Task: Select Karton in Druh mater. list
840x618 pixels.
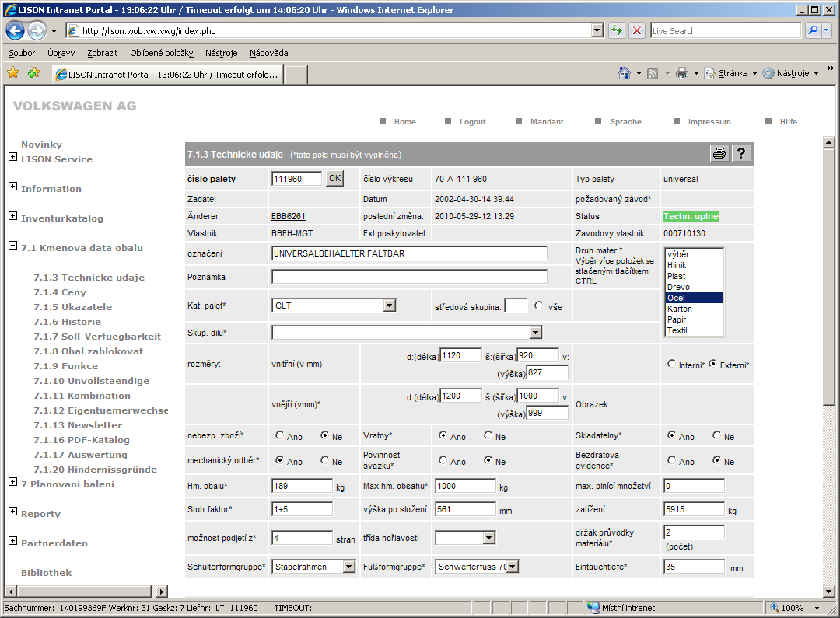Action: pos(694,309)
